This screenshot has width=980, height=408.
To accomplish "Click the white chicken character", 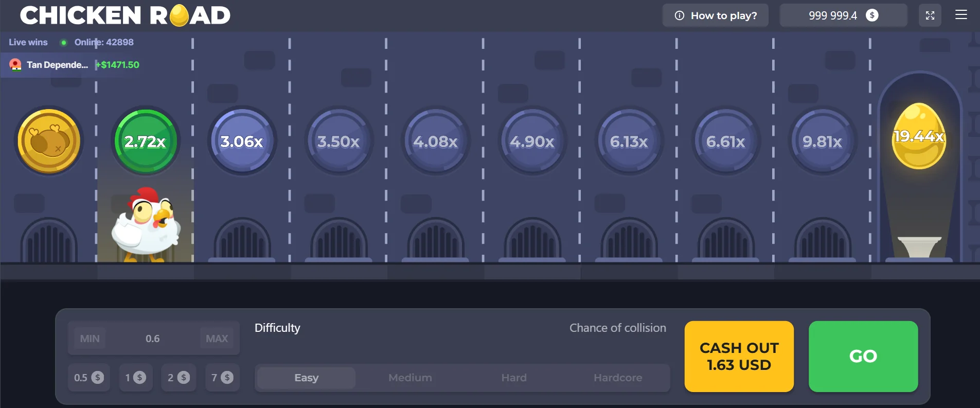I will coord(146,224).
